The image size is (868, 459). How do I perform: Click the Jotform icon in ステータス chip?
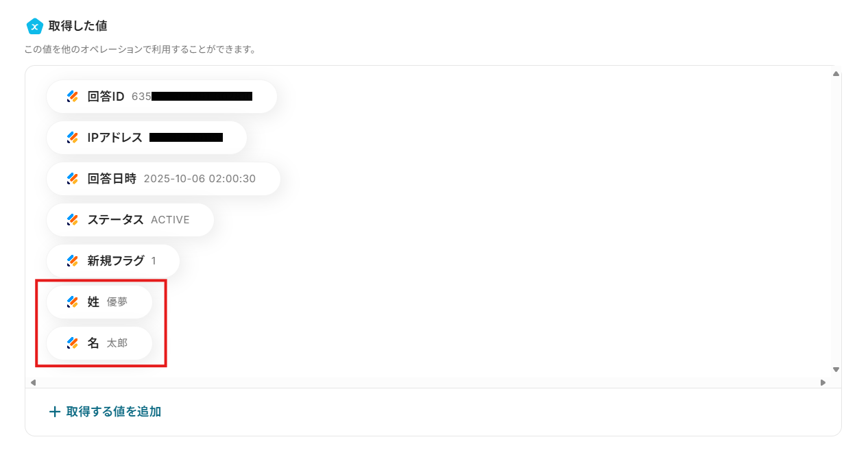click(73, 220)
